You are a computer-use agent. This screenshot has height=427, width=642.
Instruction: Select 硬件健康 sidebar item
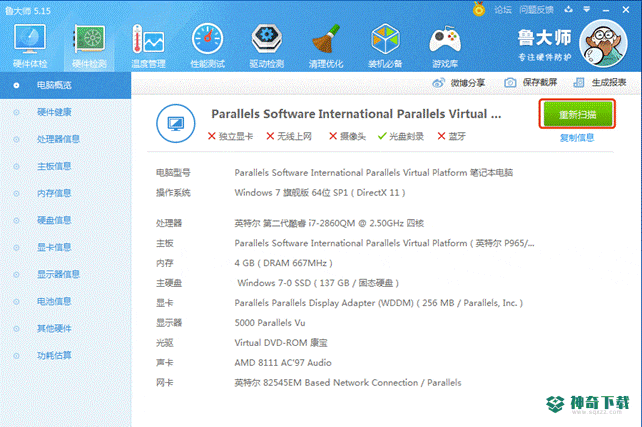point(66,112)
